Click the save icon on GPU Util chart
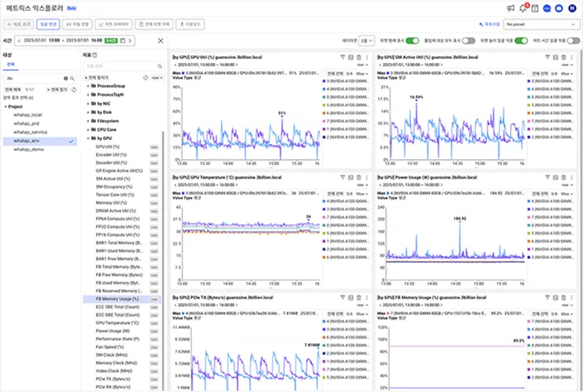Image resolution: width=583 pixels, height=392 pixels. click(351, 57)
